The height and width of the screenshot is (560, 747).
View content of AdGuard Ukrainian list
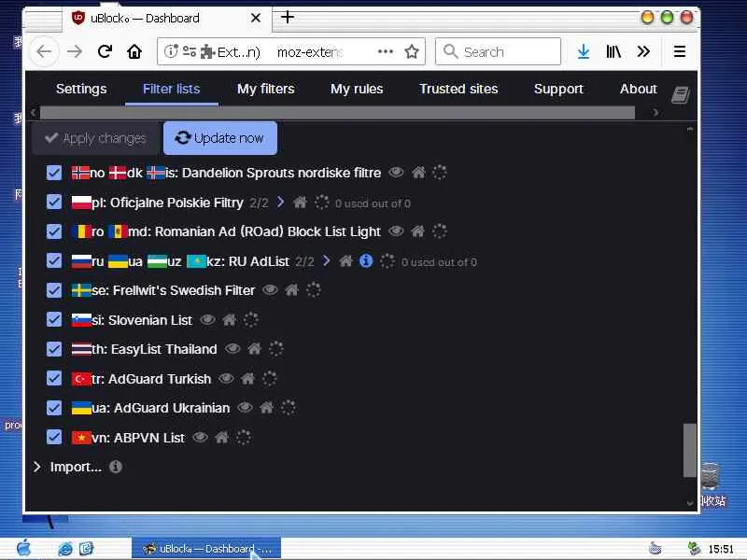(x=246, y=408)
